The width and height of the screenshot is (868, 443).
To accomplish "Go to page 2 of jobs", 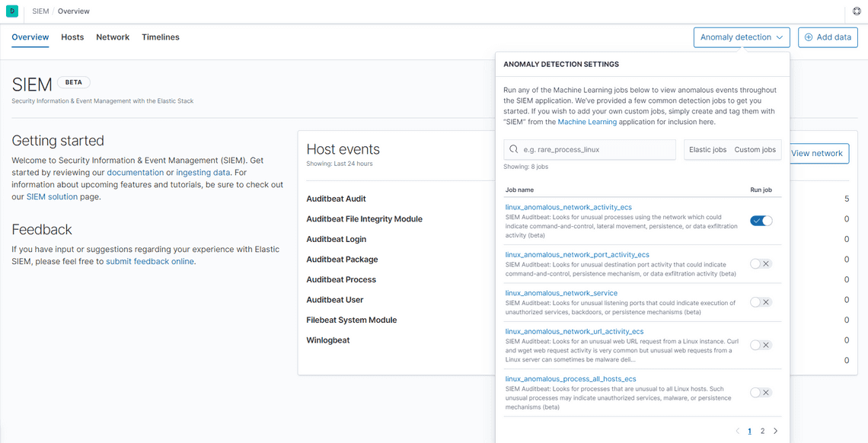I will pyautogui.click(x=762, y=431).
